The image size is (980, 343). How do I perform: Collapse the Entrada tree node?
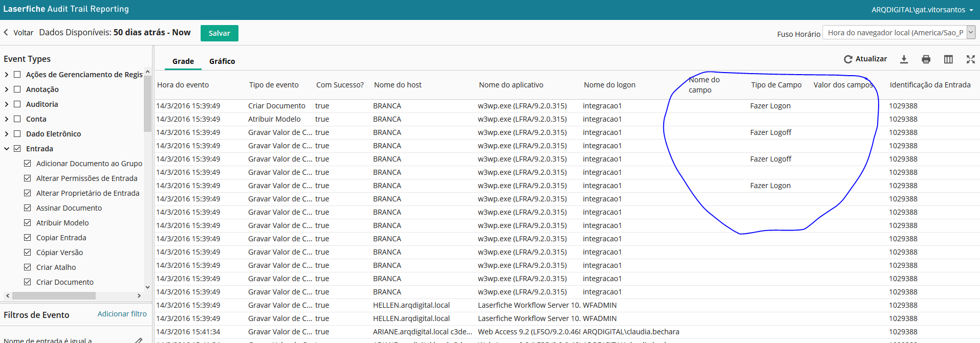pos(7,149)
